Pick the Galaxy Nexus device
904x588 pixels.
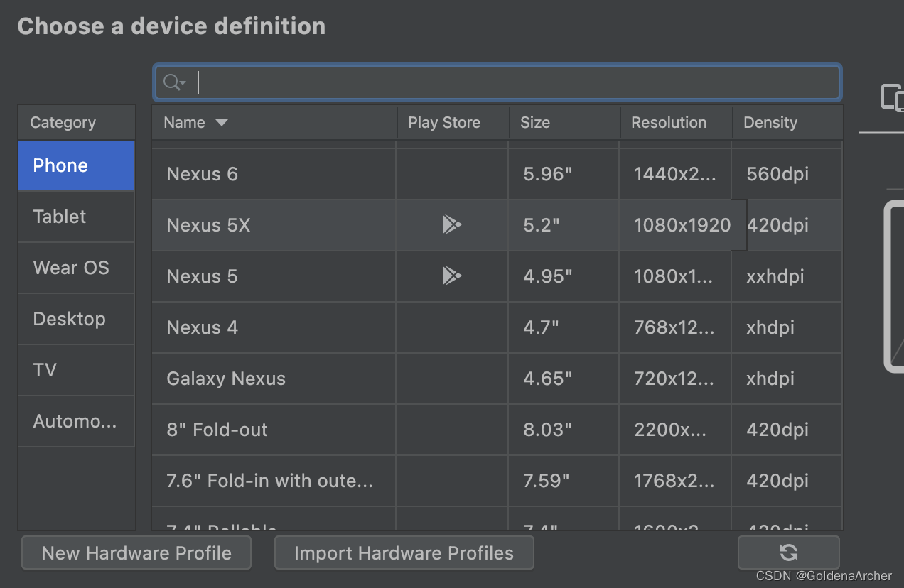pyautogui.click(x=274, y=379)
